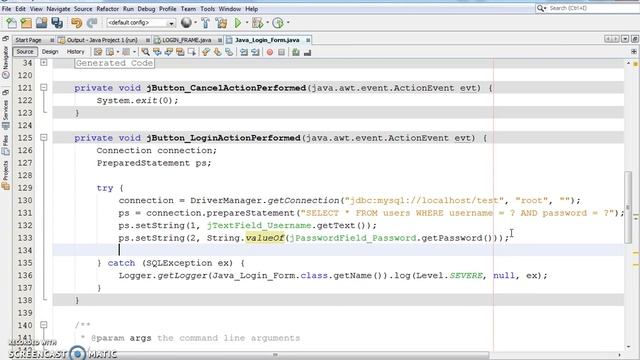Viewport: 640px width, 360px height.
Task: Switch to Source view
Action: 25,52
